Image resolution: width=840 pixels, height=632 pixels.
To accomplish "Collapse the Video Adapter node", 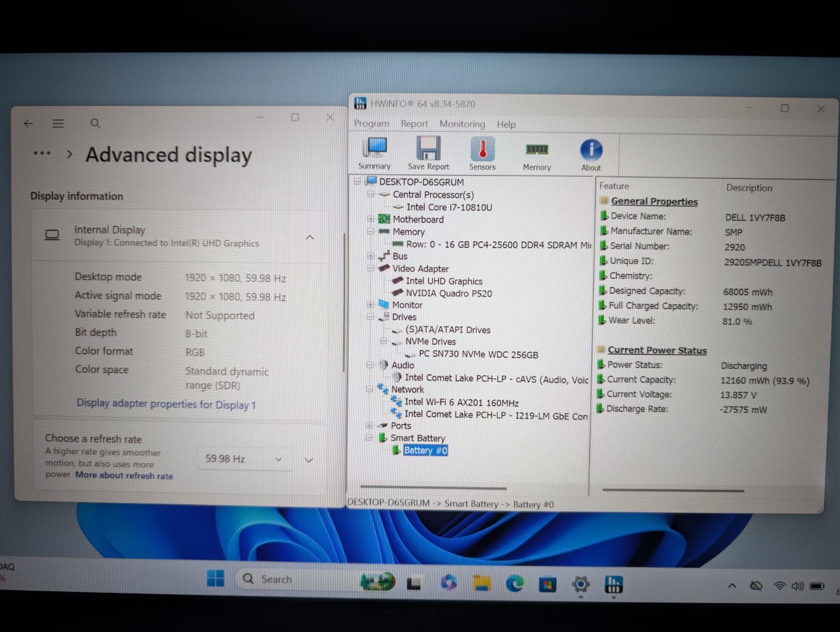I will [371, 268].
